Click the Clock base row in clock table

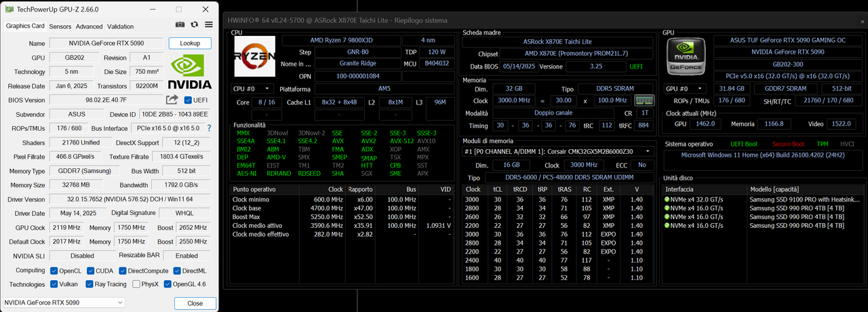point(342,208)
